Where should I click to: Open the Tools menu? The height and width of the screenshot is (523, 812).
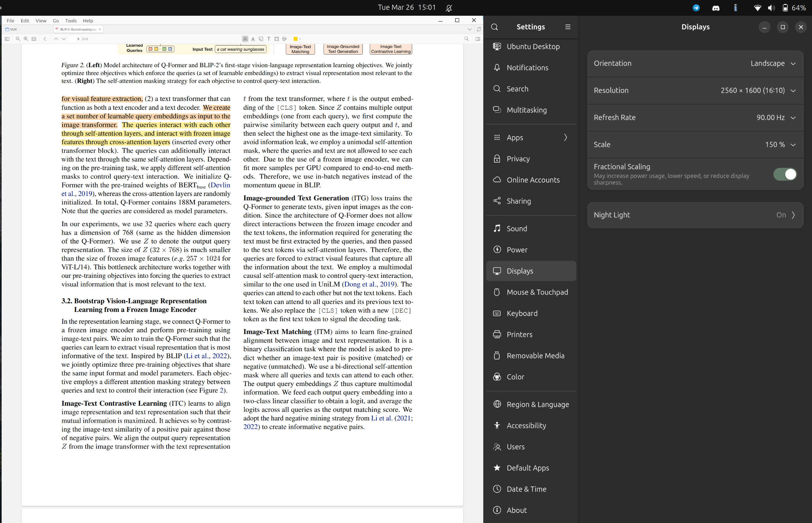pyautogui.click(x=71, y=21)
